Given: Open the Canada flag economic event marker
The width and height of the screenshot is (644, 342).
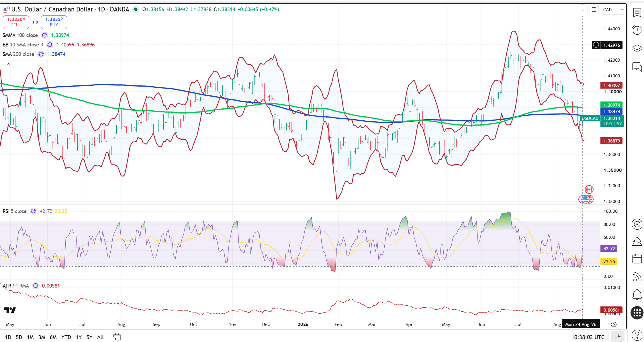Looking at the screenshot, I should click(x=589, y=189).
